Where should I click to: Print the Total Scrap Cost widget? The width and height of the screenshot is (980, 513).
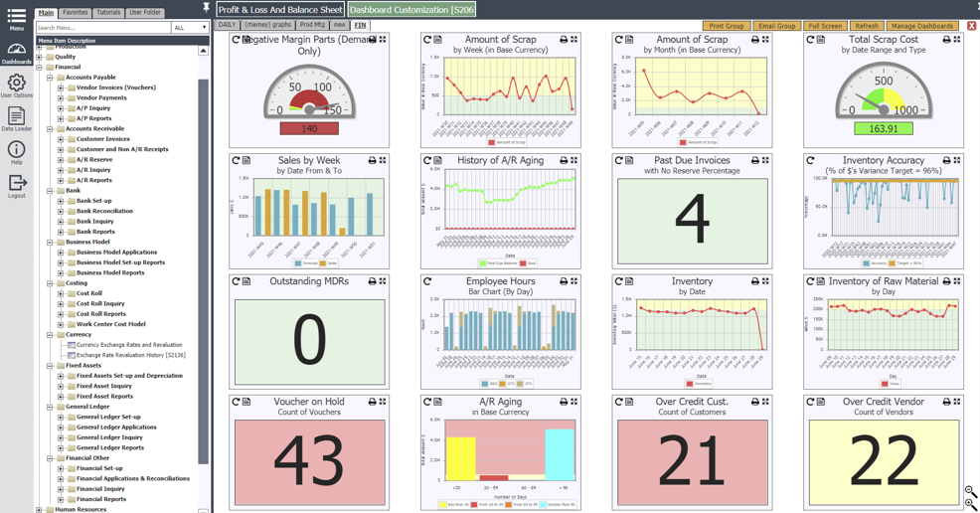click(946, 40)
